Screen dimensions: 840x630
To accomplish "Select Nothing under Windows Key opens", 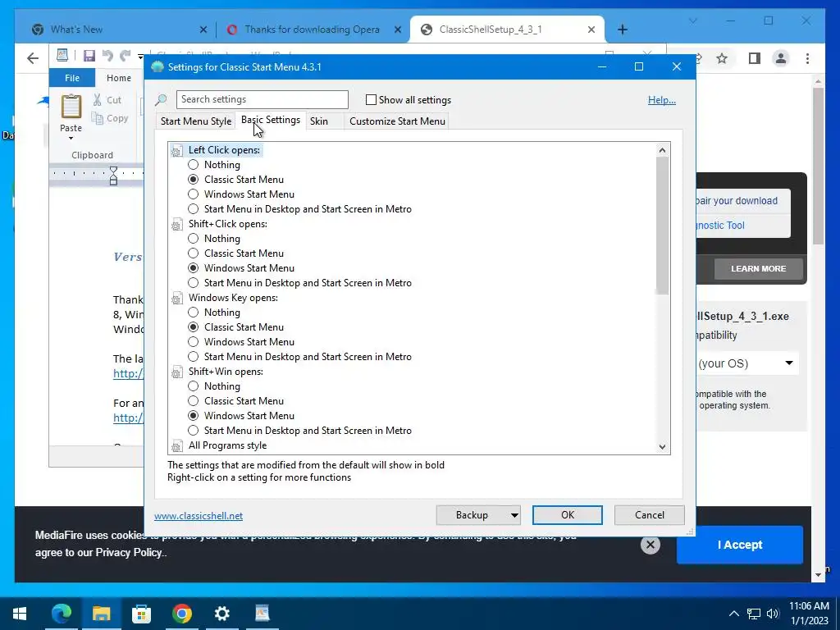I will pos(194,313).
